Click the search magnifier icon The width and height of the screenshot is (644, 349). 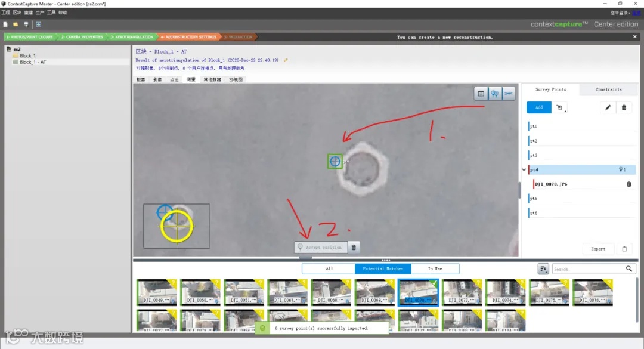tap(629, 269)
